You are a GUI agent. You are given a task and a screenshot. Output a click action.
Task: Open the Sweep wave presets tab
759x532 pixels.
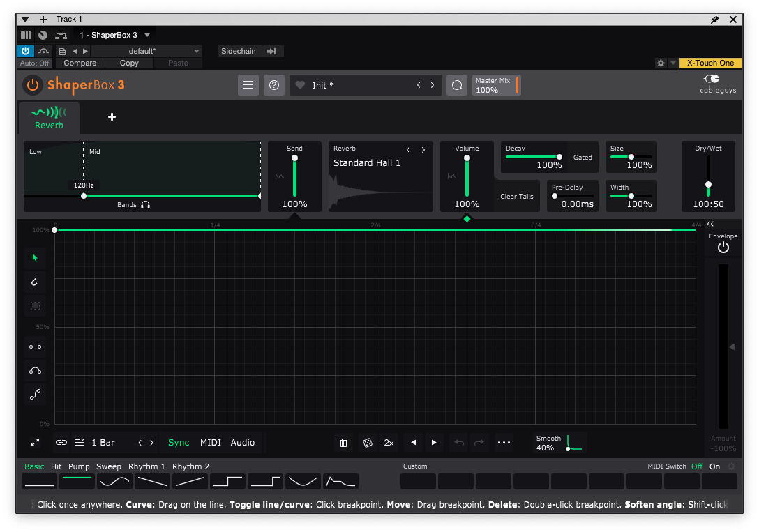(x=108, y=466)
